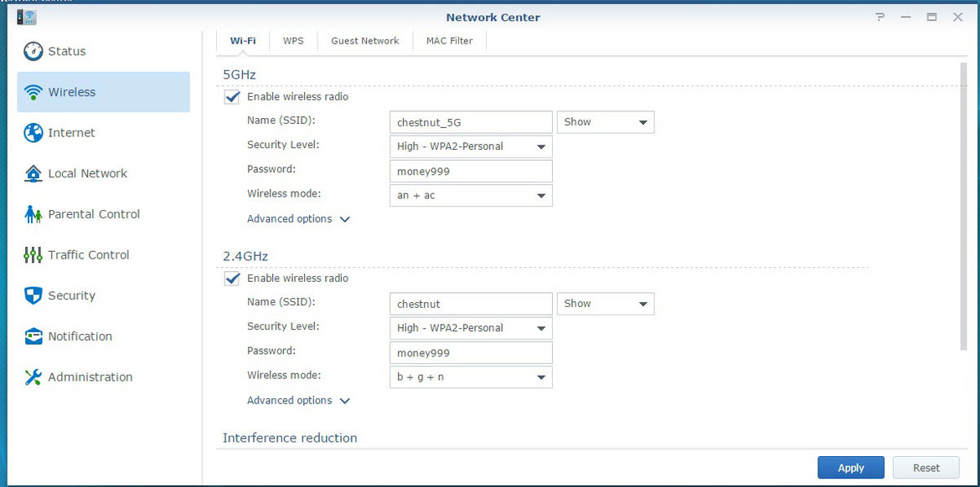The height and width of the screenshot is (487, 980).
Task: Select Internet in the sidebar
Action: coord(103,133)
